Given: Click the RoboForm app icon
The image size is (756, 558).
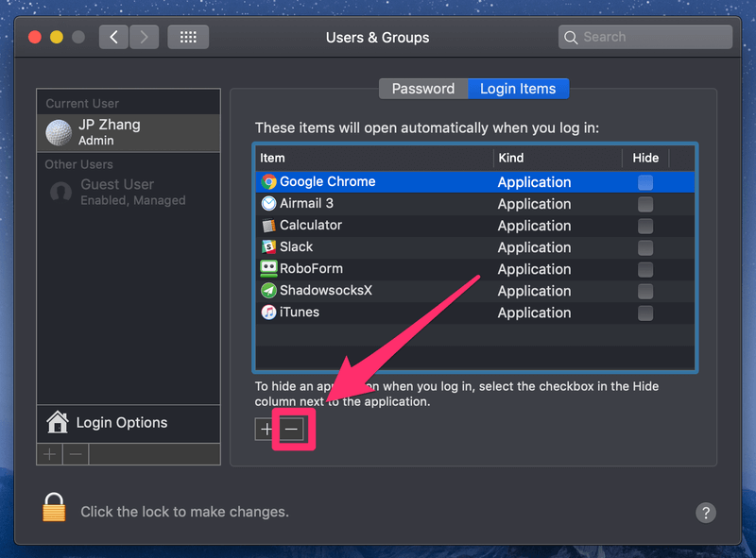Looking at the screenshot, I should (268, 268).
